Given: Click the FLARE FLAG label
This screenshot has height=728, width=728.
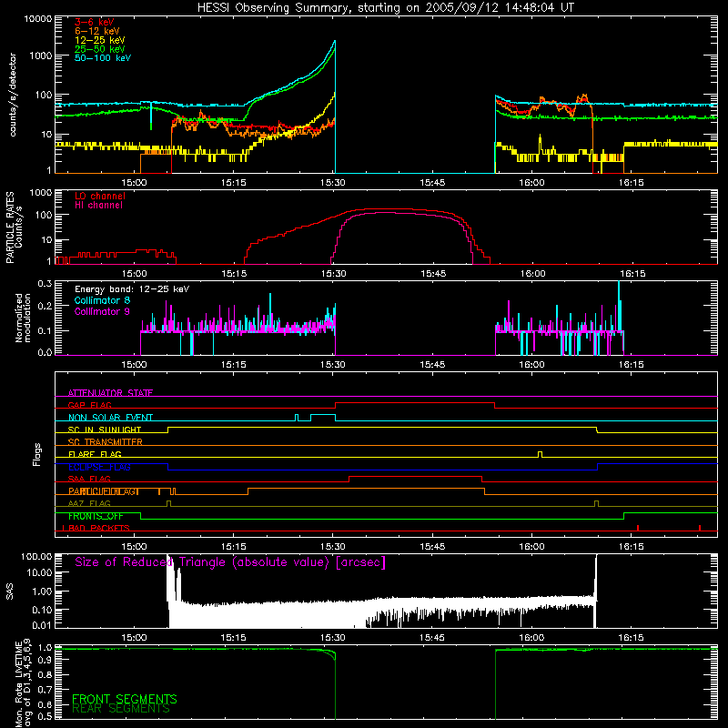Looking at the screenshot, I should pos(95,454).
